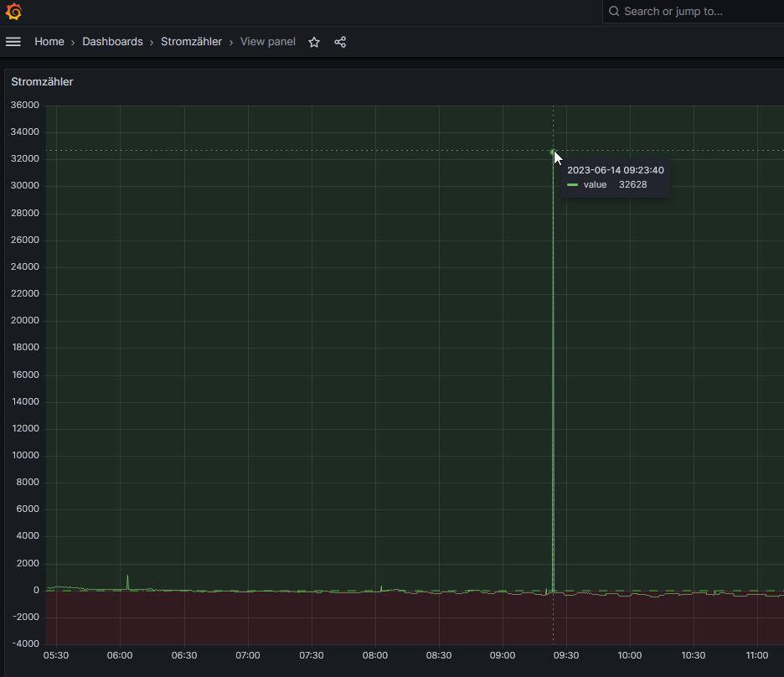
Task: Click the 05:30 time axis label
Action: [x=56, y=655]
